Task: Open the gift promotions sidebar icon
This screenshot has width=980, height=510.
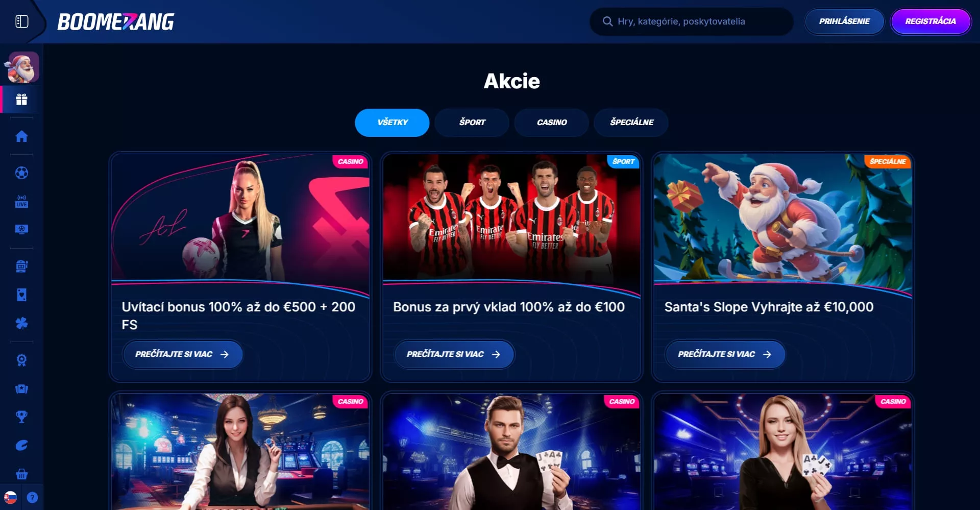Action: (x=21, y=100)
